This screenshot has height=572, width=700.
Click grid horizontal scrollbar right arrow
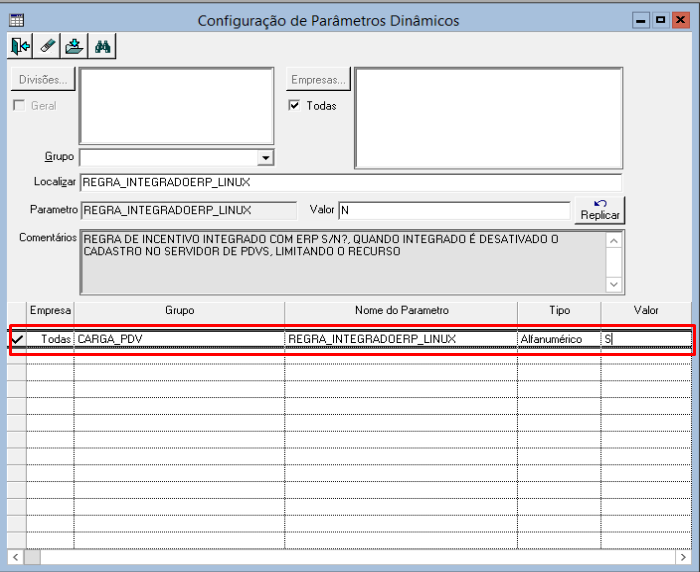683,557
